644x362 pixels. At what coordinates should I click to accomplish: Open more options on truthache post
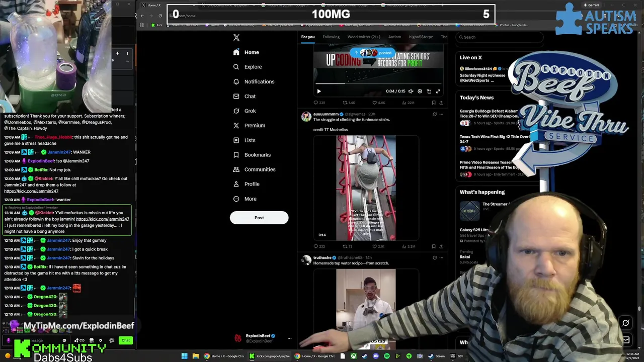tap(441, 258)
